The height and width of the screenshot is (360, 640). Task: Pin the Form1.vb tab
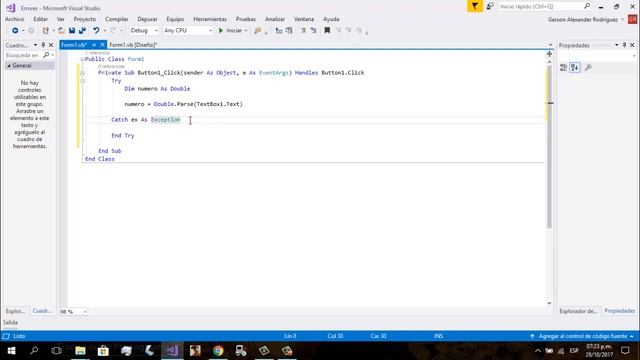pyautogui.click(x=94, y=45)
